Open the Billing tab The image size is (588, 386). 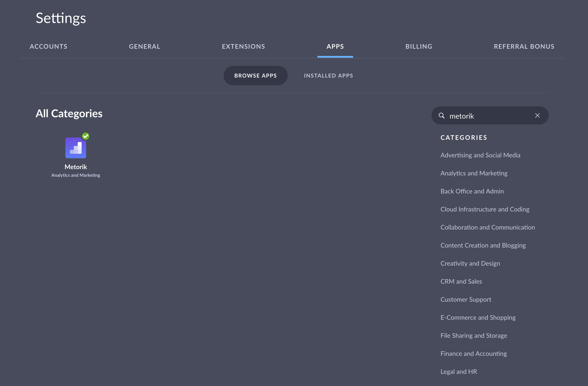click(419, 46)
